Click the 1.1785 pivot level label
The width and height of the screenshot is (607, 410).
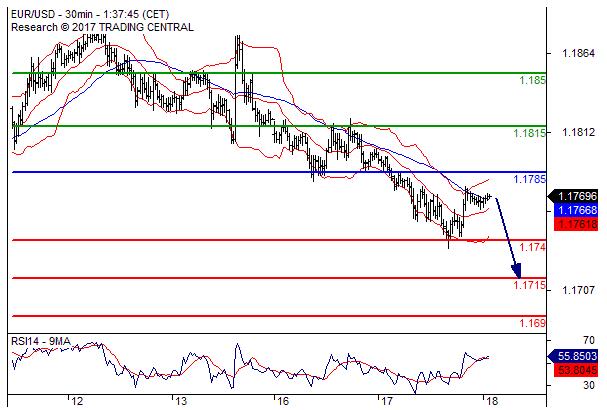click(x=530, y=179)
